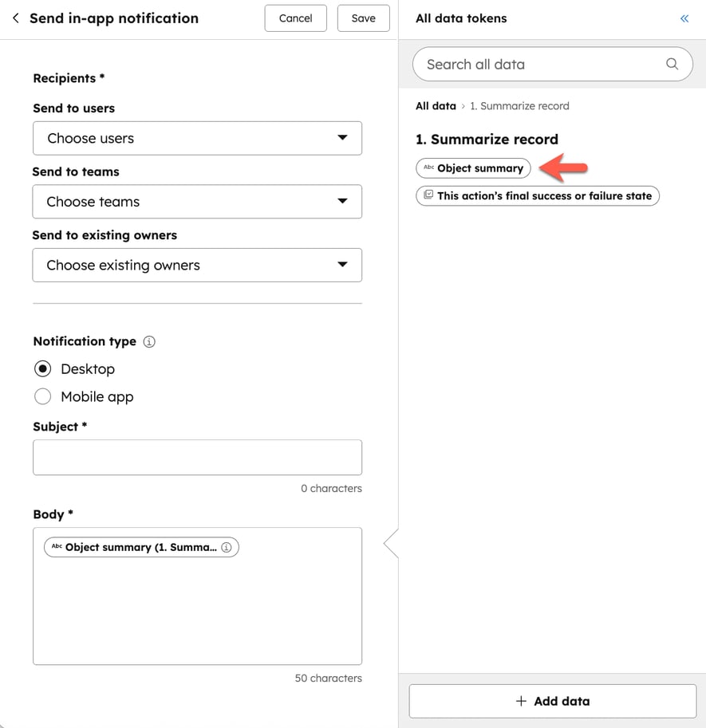Click the search magnifier icon
Viewport: 706px width, 728px height.
[x=671, y=64]
